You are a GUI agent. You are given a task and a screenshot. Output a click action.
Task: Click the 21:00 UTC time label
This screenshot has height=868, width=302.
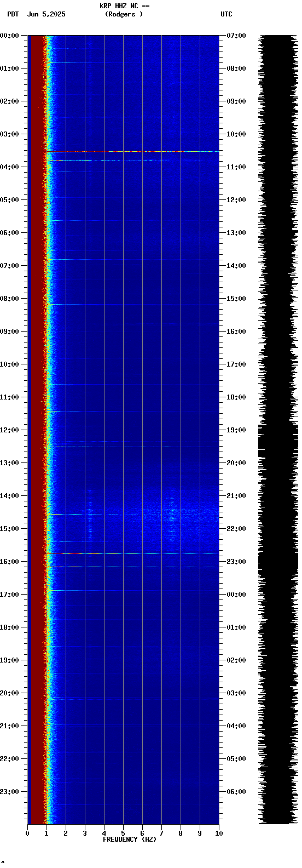pyautogui.click(x=236, y=496)
